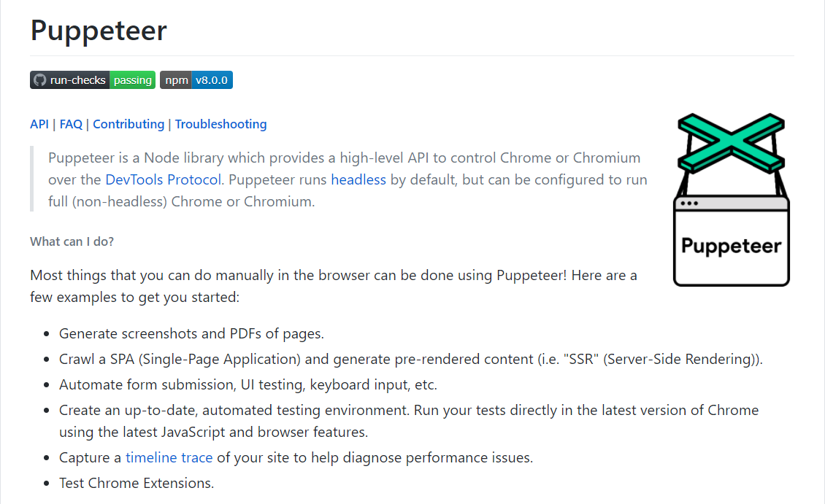Click the 'run-checks' badge text
The height and width of the screenshot is (504, 825).
78,80
